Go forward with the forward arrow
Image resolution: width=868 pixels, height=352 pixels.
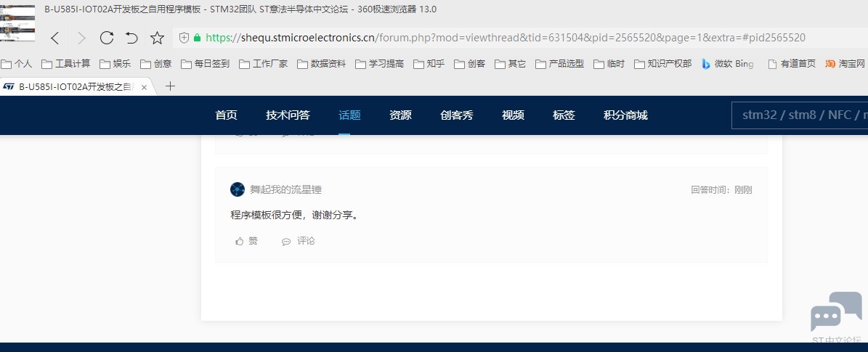[82, 38]
